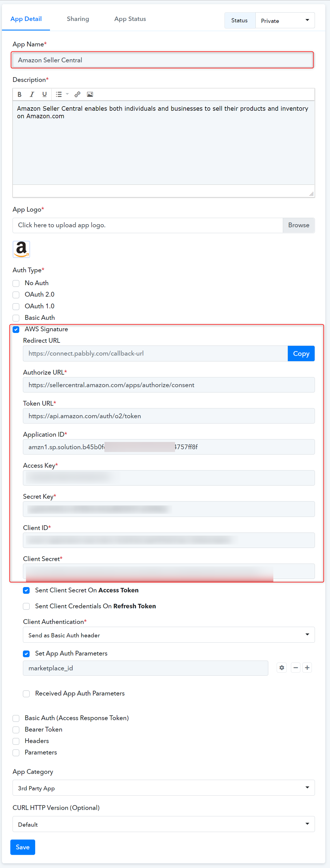Screen dimensions: 330x868
Task: Click the insert link icon
Action: pos(77,94)
